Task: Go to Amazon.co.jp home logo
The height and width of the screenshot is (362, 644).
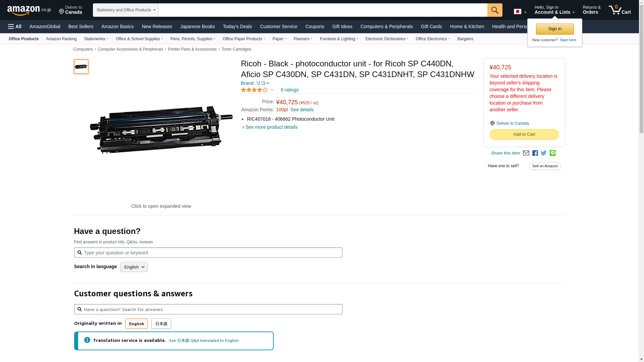Action: (29, 10)
